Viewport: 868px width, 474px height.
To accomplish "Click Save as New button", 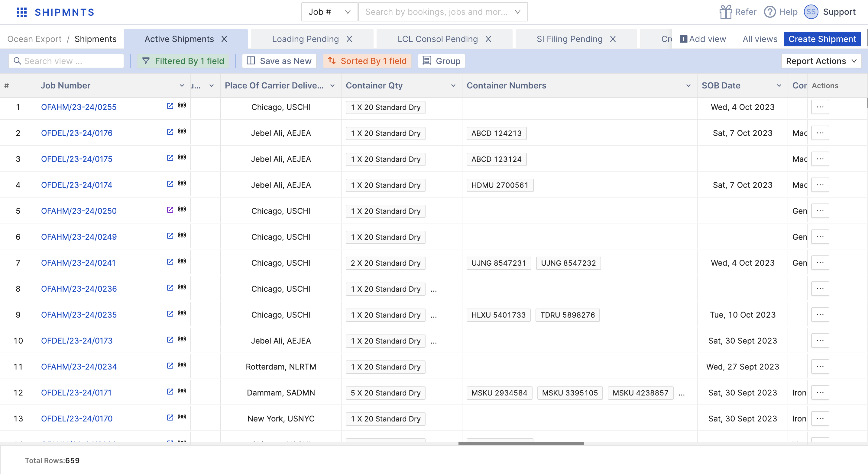I will [279, 61].
